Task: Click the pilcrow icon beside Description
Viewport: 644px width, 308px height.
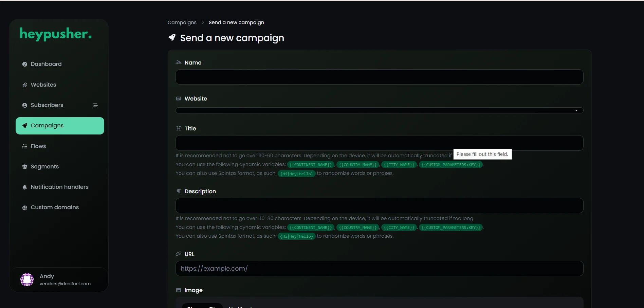Action: 178,191
